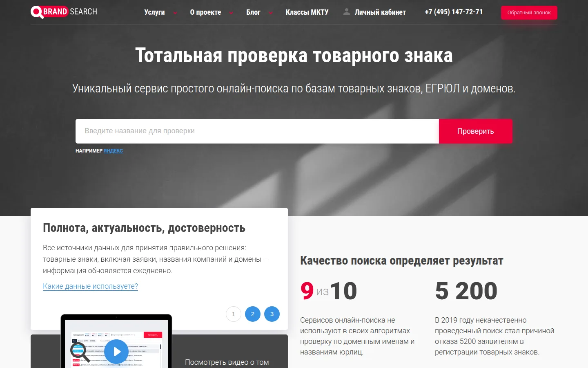Click the Полнота, актуальность, достоверность heading

[x=144, y=228]
